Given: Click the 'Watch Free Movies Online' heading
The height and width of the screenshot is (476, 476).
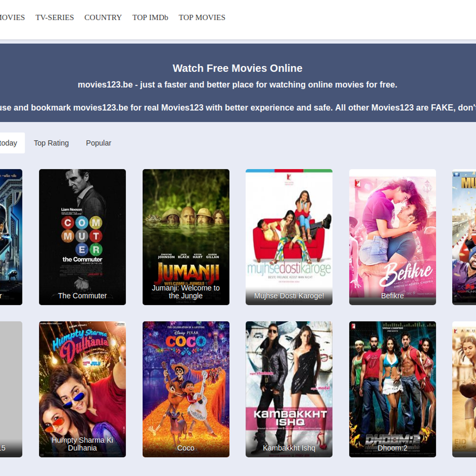Looking at the screenshot, I should [x=237, y=68].
